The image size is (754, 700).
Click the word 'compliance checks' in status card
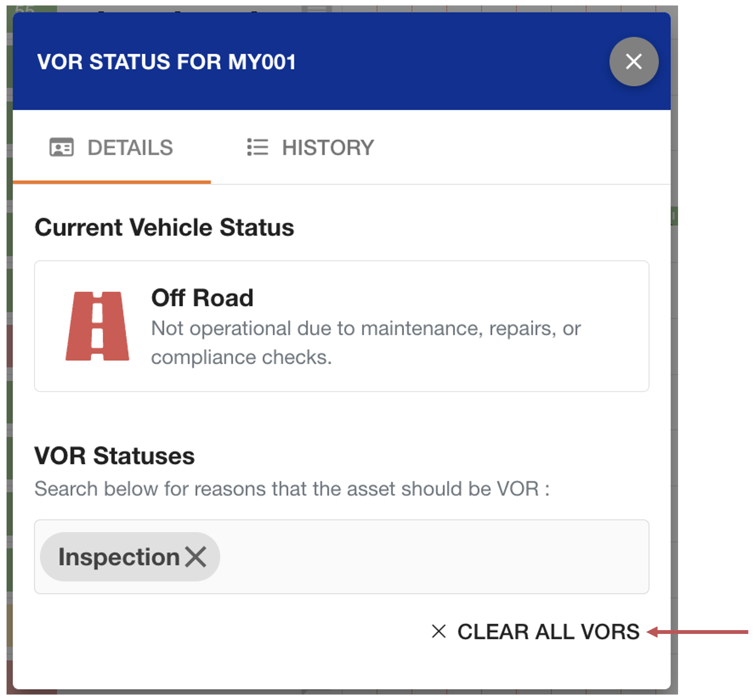click(x=241, y=358)
